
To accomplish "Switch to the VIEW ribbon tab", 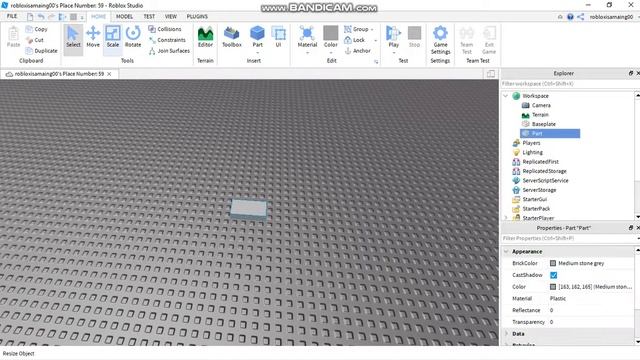I will (171, 16).
